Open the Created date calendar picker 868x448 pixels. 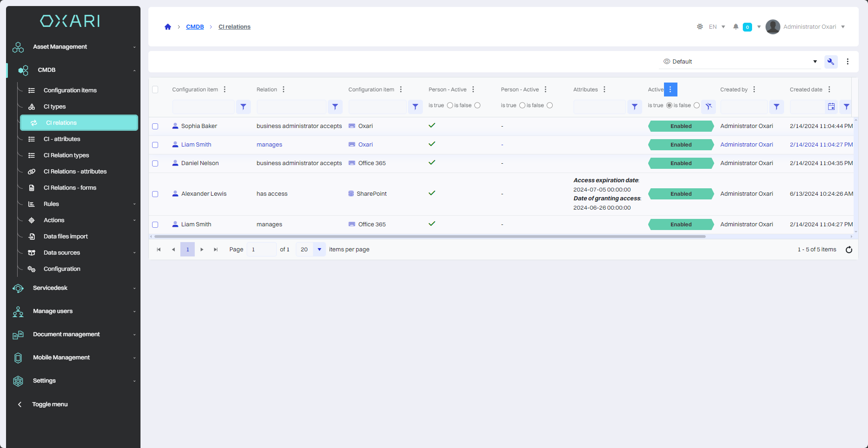coord(831,107)
